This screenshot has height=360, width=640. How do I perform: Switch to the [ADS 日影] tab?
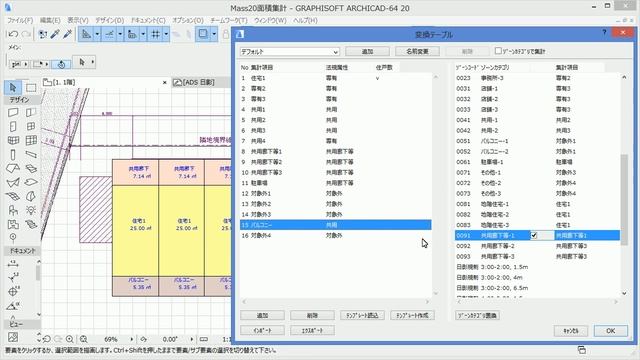coord(199,82)
